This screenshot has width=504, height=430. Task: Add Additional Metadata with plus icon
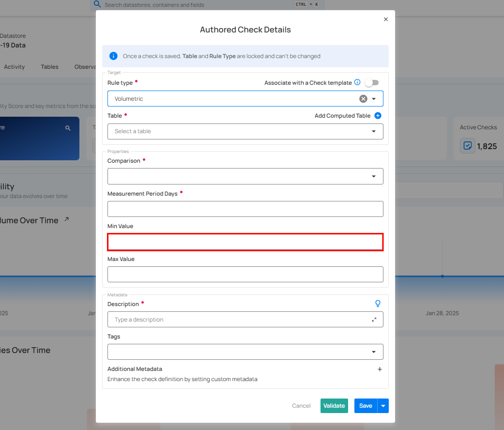click(380, 369)
